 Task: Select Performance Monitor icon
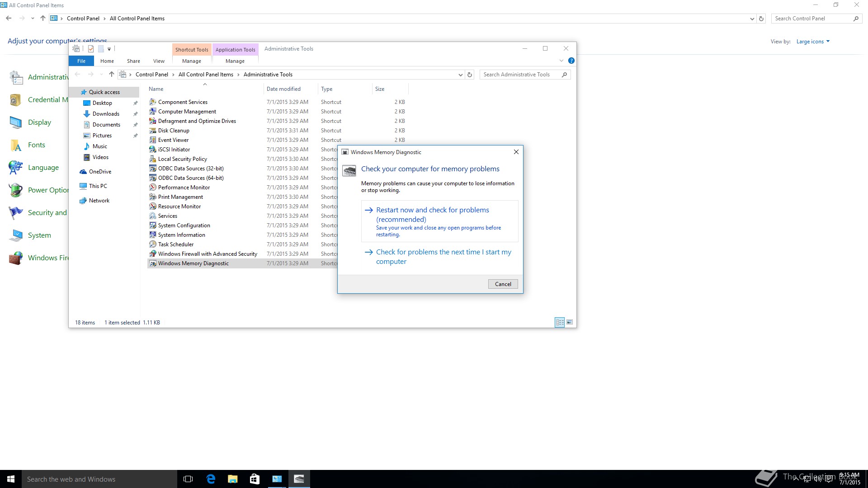pos(153,188)
